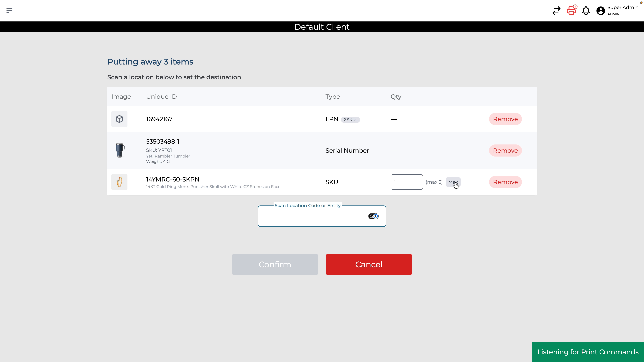Click the Serial Number type cell
This screenshot has width=644, height=362.
point(347,150)
